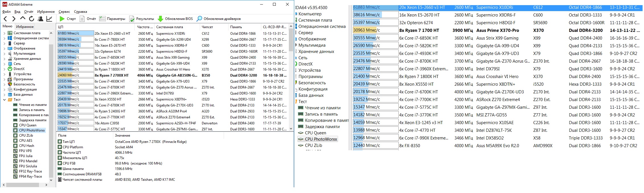Sort by the Память column header
Screen dimensions: 644x193
pyautogui.click(x=245, y=27)
